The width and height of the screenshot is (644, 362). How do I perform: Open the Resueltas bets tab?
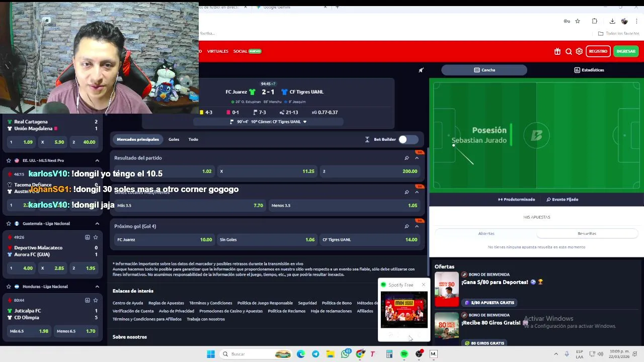[587, 233]
